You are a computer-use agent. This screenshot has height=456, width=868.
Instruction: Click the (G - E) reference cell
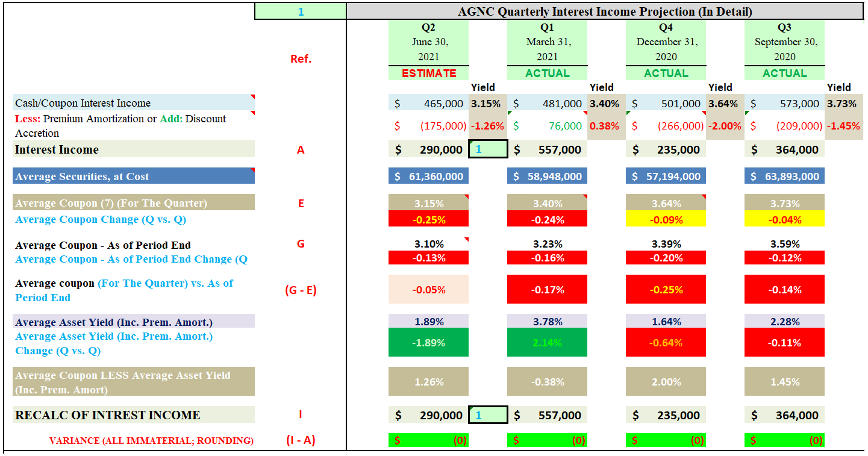(301, 290)
